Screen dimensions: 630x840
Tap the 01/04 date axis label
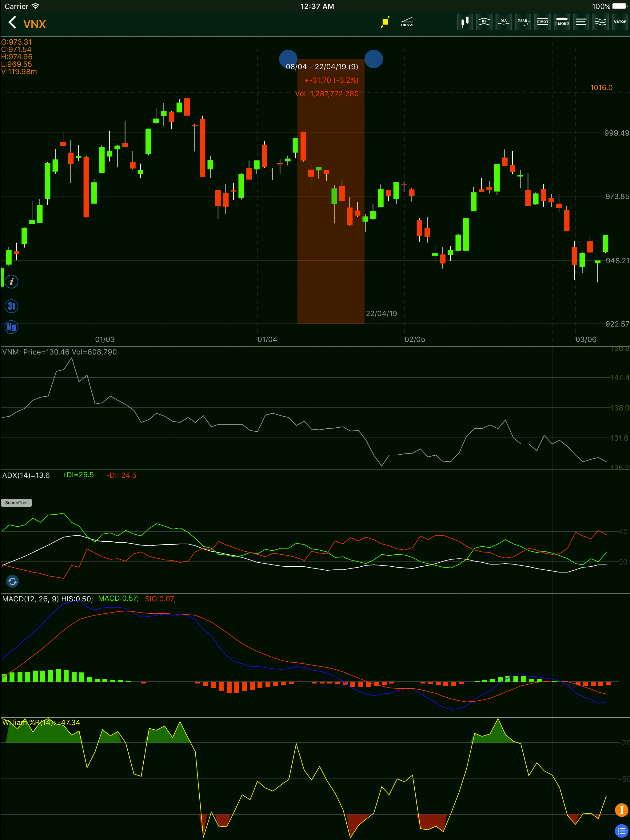coord(267,339)
